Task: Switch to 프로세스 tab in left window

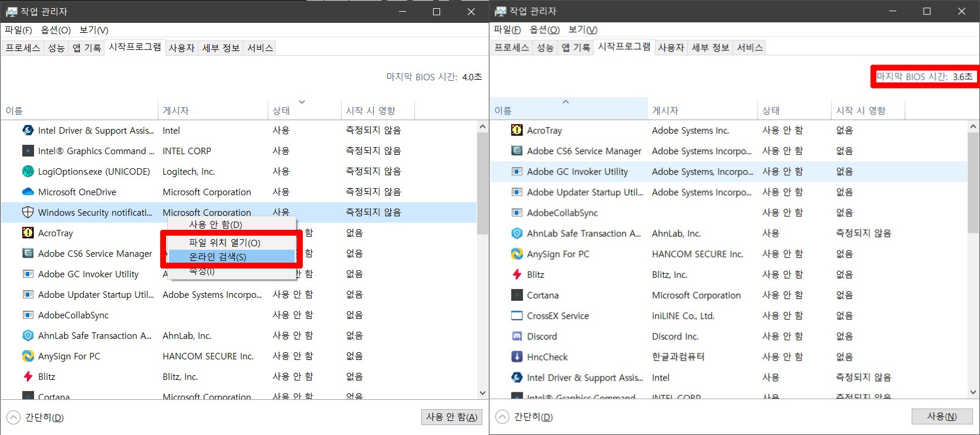Action: coord(23,47)
